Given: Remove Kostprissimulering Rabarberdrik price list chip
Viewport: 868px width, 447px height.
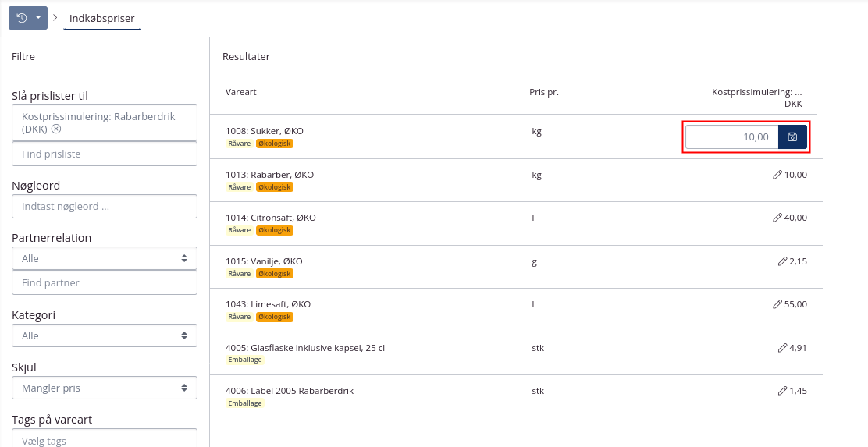Looking at the screenshot, I should [56, 129].
